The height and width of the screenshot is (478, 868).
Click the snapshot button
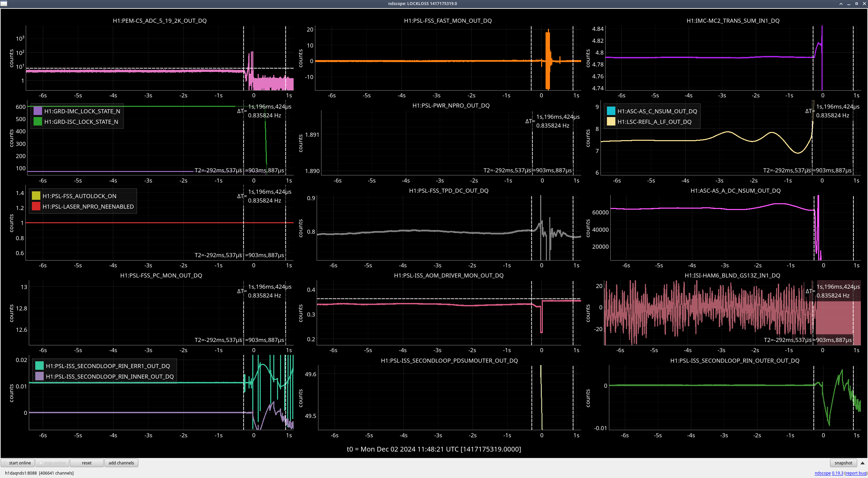(843, 463)
